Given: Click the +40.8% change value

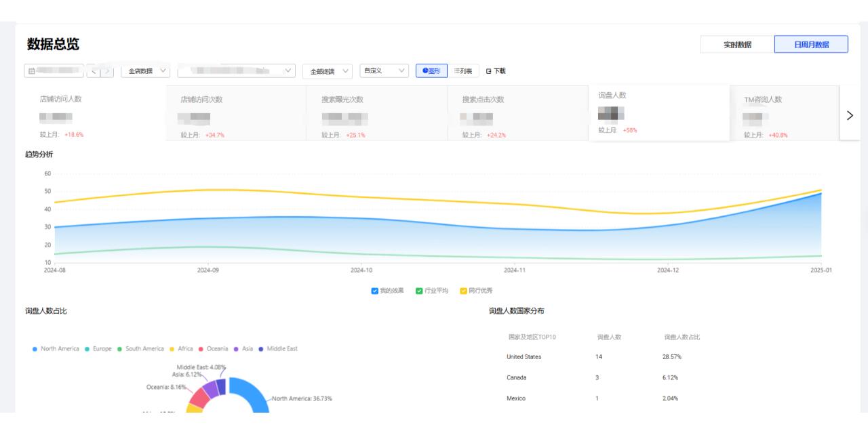Looking at the screenshot, I should (x=778, y=136).
